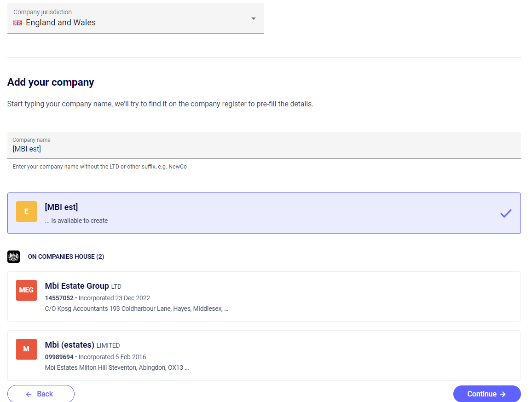532x402 pixels.
Task: Click the Kpsg Accountants Coldharbour Lane address
Action: click(136, 309)
